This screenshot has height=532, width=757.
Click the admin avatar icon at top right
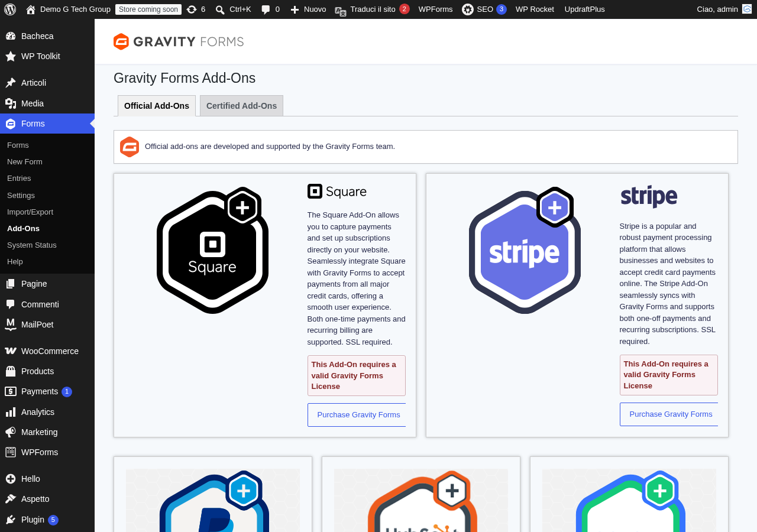747,9
